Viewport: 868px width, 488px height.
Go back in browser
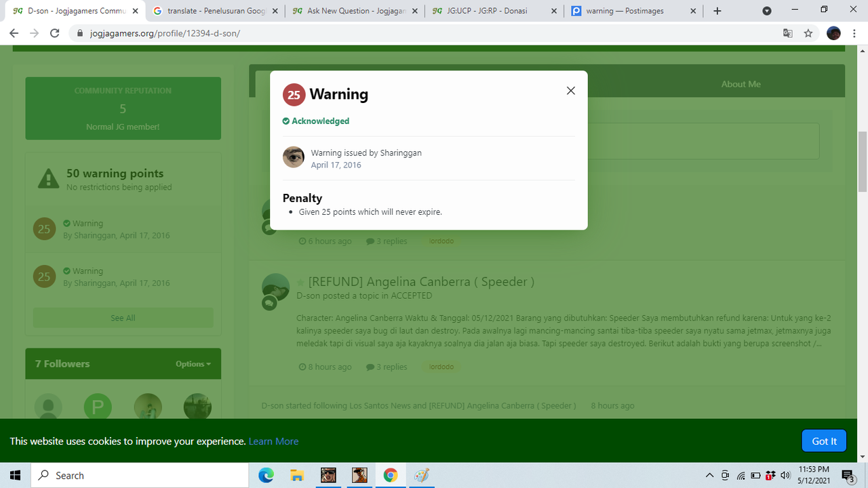(x=14, y=33)
